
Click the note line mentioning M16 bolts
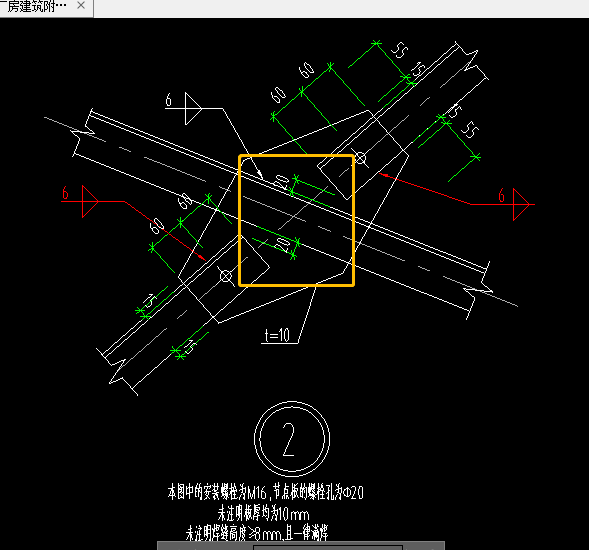tap(266, 492)
